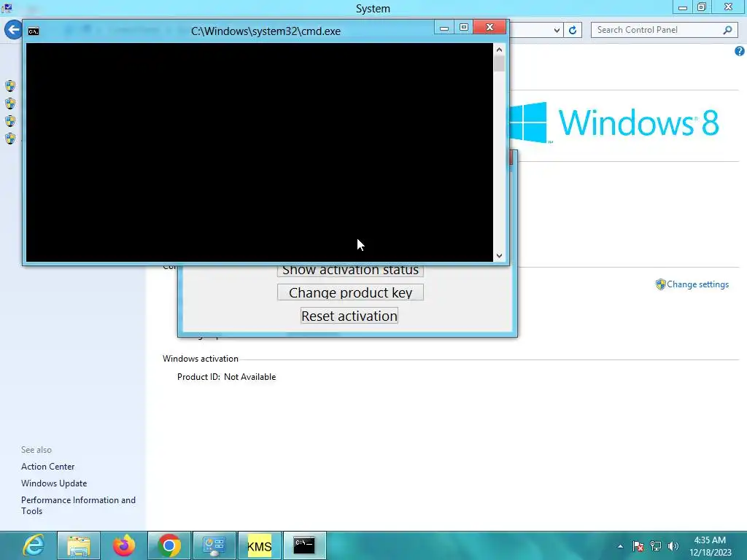The width and height of the screenshot is (747, 560).
Task: Open Help question mark icon
Action: pos(740,51)
